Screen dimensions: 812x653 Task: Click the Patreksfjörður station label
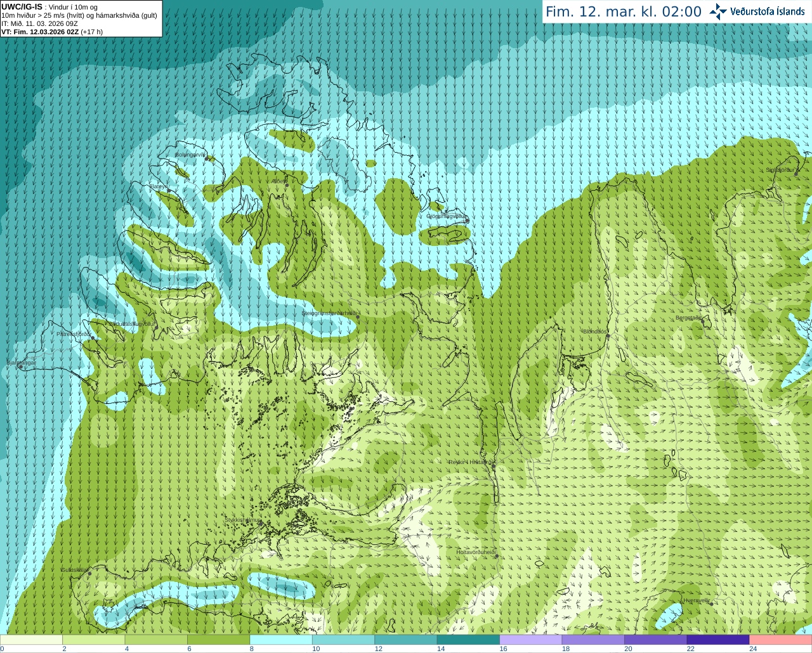[74, 333]
